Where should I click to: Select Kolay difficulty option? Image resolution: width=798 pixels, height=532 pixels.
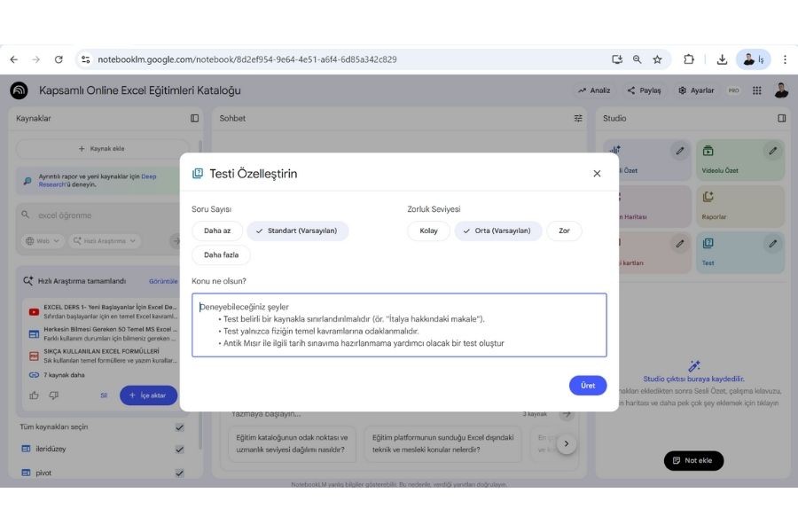point(428,231)
